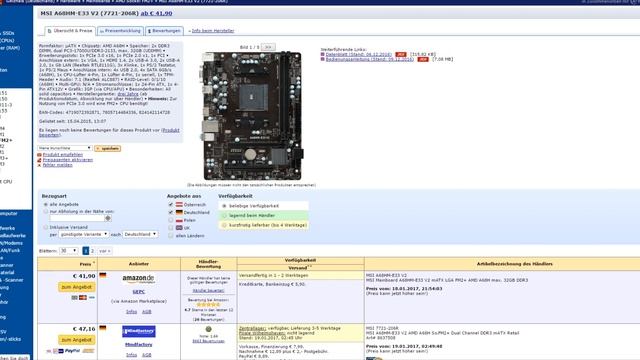Image resolution: width=640 pixels, height=360 pixels.
Task: Expand the Meine Wunschliste dropdown
Action: point(65,148)
